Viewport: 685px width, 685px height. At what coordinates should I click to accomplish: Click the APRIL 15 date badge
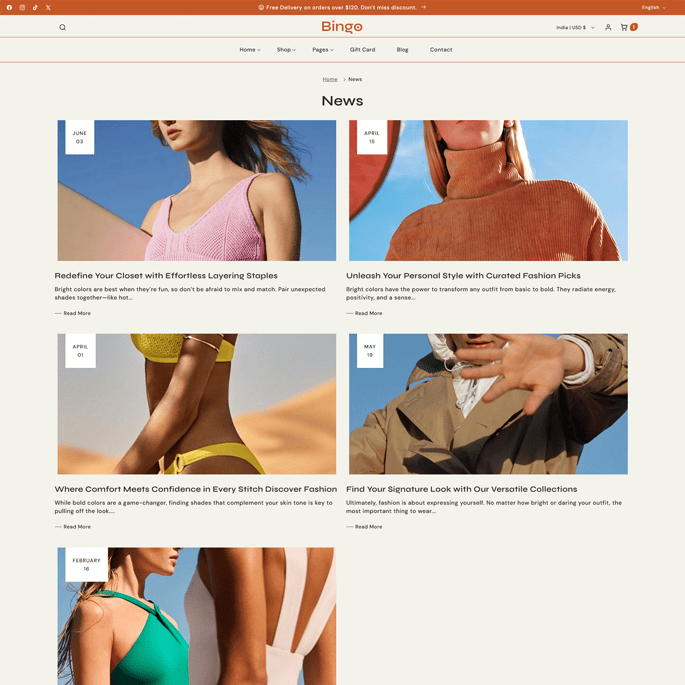pos(372,137)
